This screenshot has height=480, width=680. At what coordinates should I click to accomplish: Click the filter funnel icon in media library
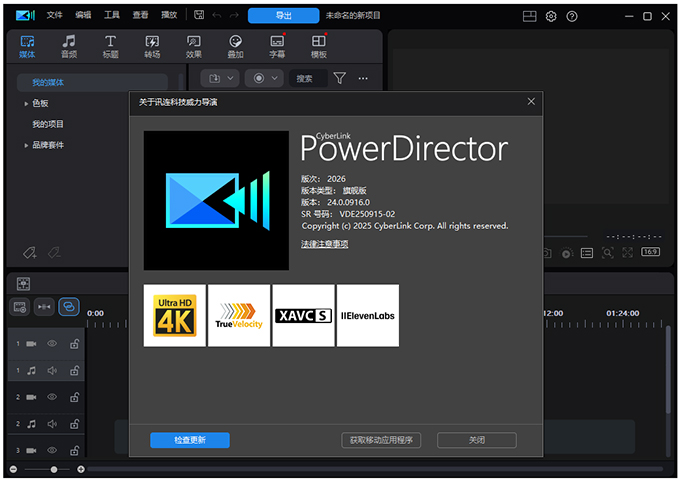340,78
